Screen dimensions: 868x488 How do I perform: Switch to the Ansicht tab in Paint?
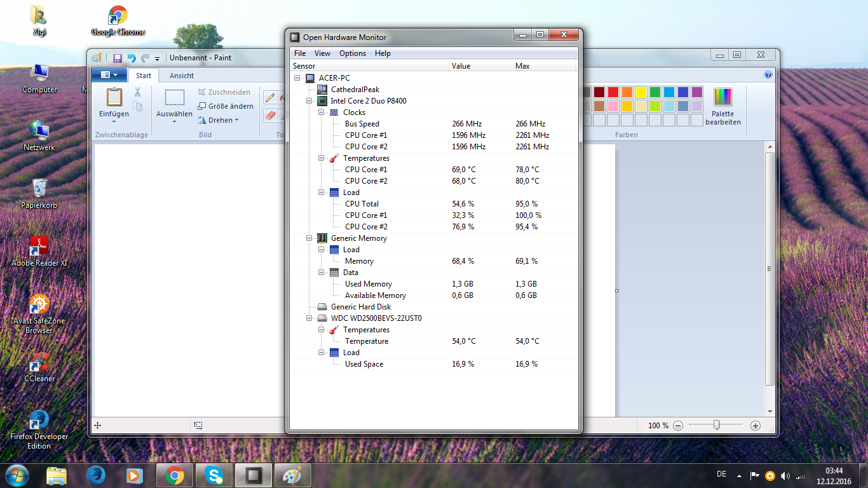pos(181,76)
